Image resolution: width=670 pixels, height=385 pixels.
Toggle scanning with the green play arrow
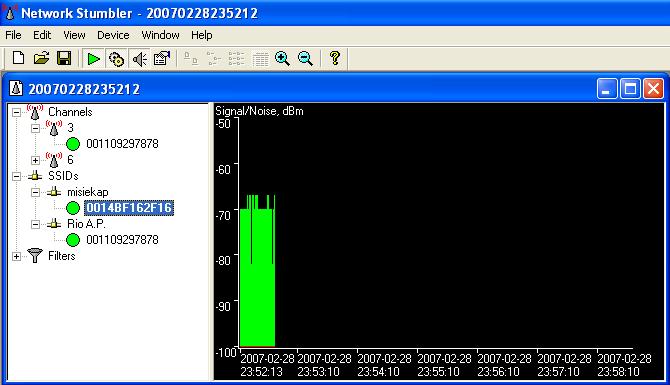click(x=94, y=59)
